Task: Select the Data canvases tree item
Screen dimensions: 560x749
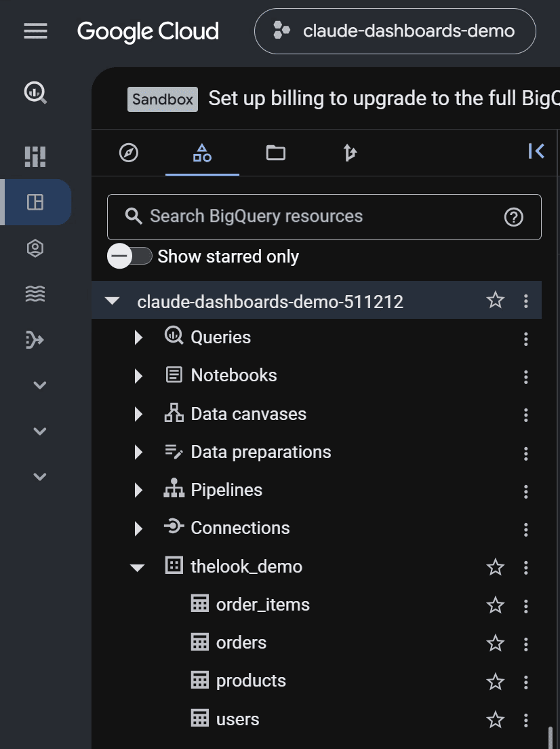Action: [248, 414]
